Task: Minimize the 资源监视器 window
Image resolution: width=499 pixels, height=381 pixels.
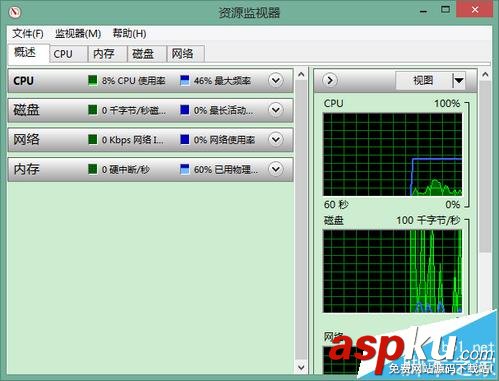Action: click(424, 11)
